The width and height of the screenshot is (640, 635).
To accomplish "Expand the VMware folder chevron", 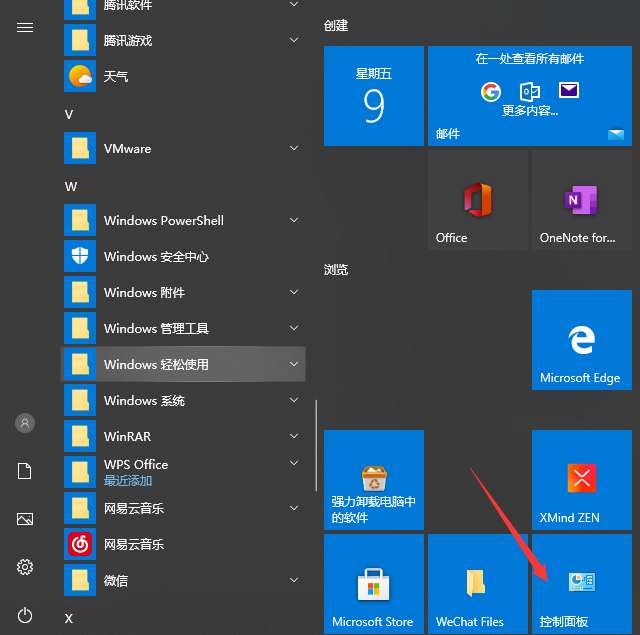I will [x=294, y=148].
